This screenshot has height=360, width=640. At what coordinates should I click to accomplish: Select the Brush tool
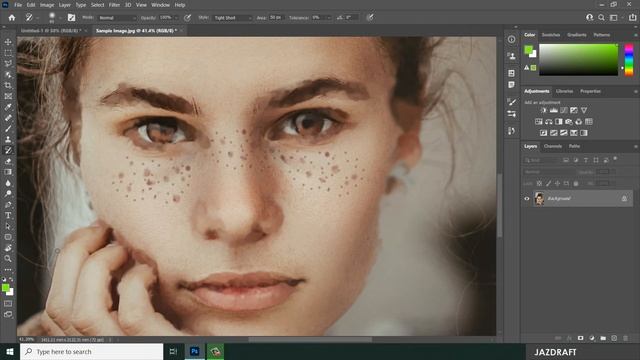click(8, 129)
